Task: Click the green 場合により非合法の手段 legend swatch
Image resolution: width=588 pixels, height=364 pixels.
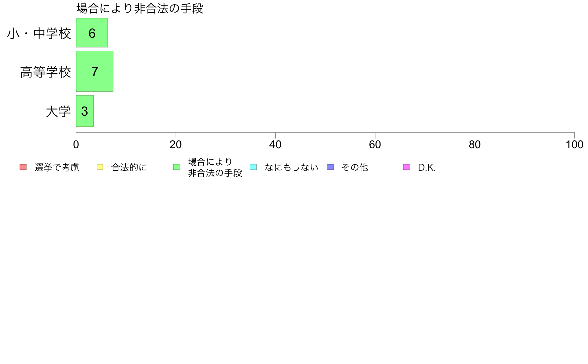Action: pyautogui.click(x=177, y=167)
